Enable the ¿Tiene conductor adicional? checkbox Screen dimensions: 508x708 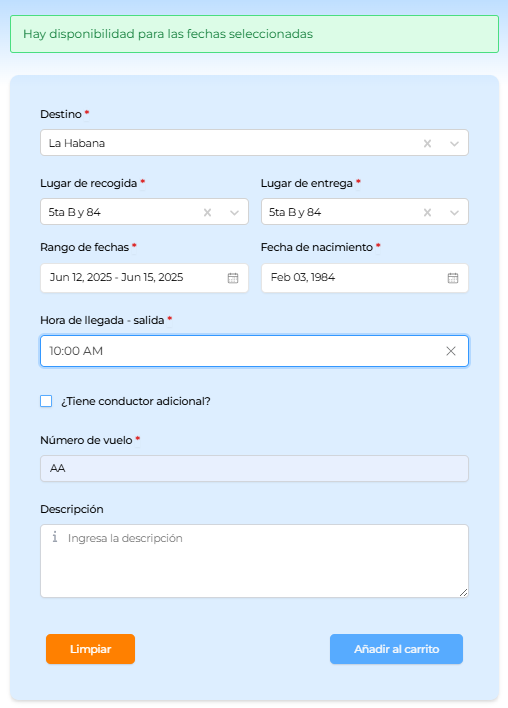(46, 401)
